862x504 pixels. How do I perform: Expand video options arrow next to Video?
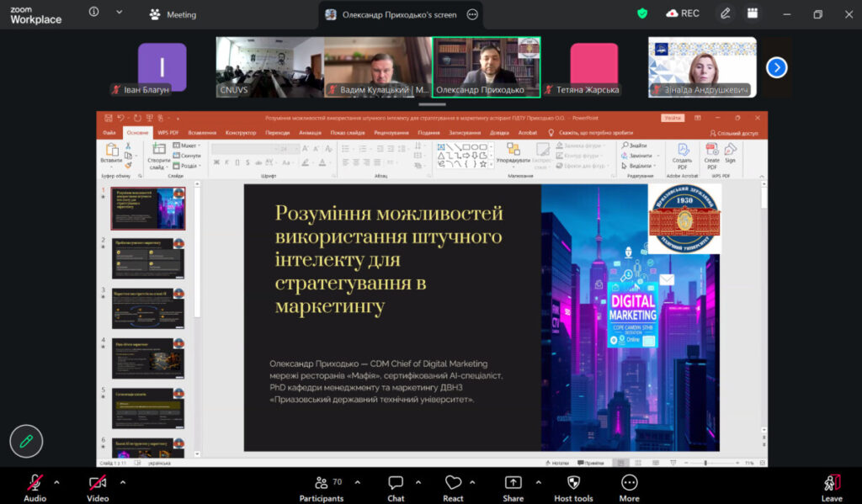123,482
